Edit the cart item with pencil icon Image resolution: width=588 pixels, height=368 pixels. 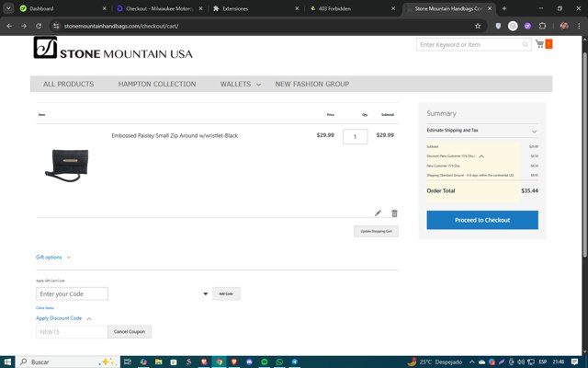[x=378, y=213]
